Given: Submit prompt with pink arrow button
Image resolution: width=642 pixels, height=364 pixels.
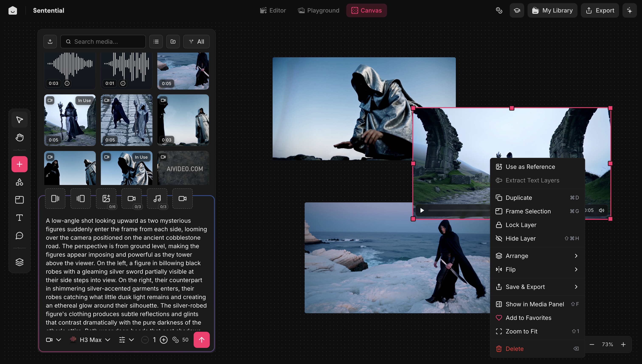Looking at the screenshot, I should tap(201, 339).
